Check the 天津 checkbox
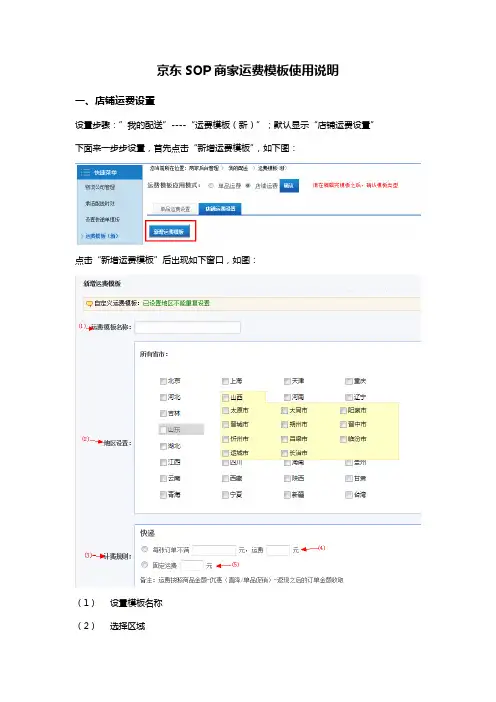The width and height of the screenshot is (496, 702). tap(287, 381)
